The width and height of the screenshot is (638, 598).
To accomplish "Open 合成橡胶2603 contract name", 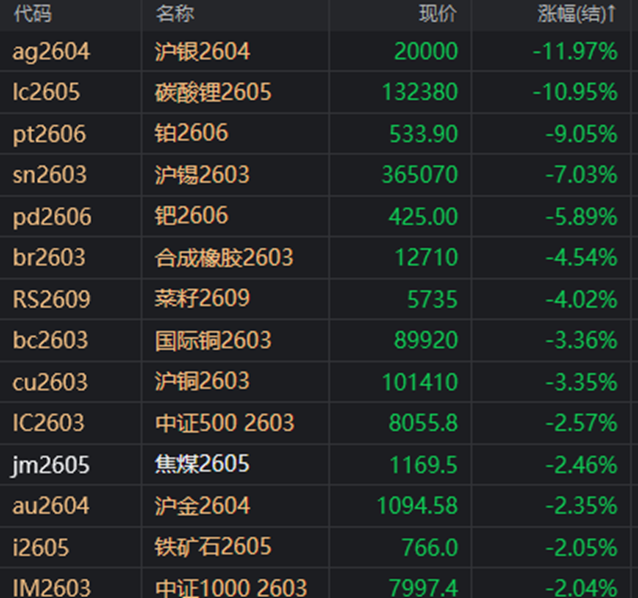I will [x=224, y=258].
